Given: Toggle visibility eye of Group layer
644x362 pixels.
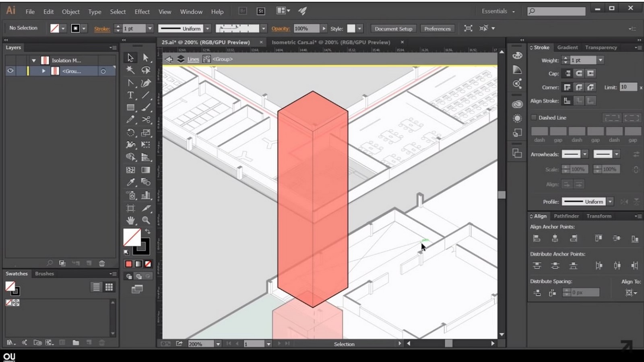Looking at the screenshot, I should [x=10, y=71].
